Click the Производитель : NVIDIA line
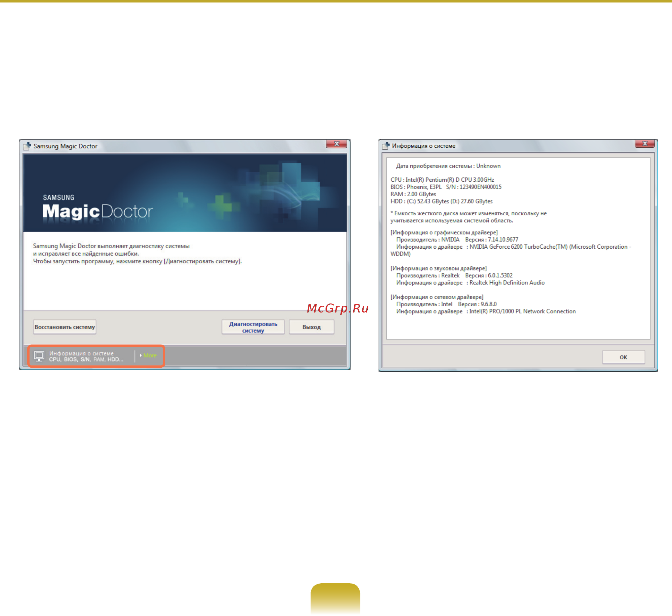The height and width of the screenshot is (616, 672). [457, 240]
